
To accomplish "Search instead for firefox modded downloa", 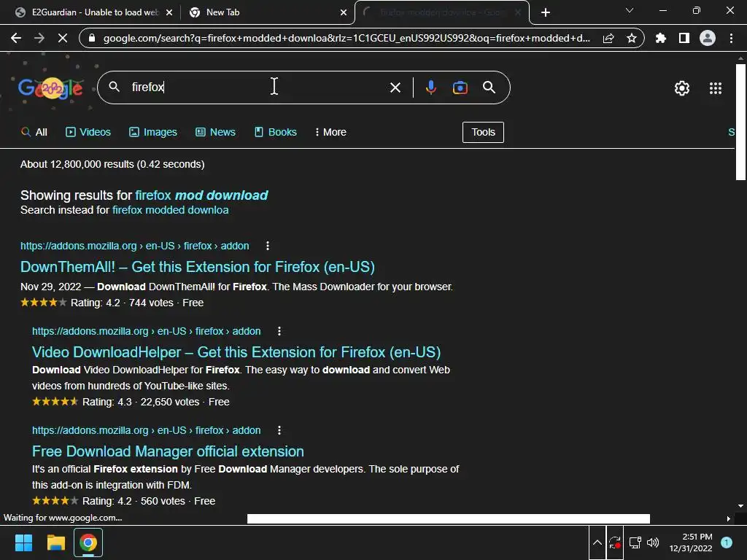I will coord(170,210).
